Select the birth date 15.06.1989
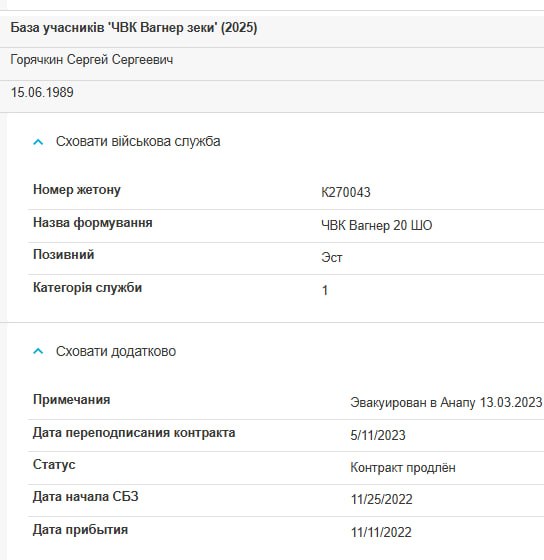This screenshot has height=560, width=544. 42,92
